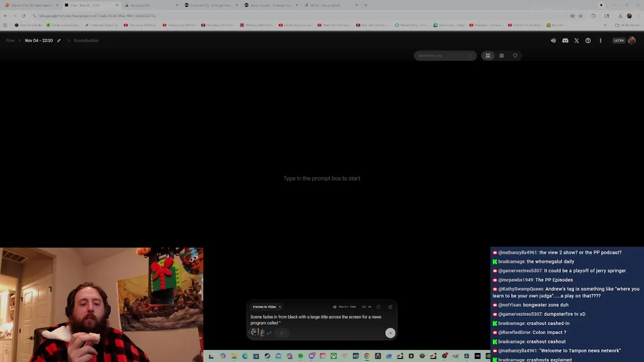Switch to table list view of clips
Image resolution: width=644 pixels, height=362 pixels.
coord(502,55)
